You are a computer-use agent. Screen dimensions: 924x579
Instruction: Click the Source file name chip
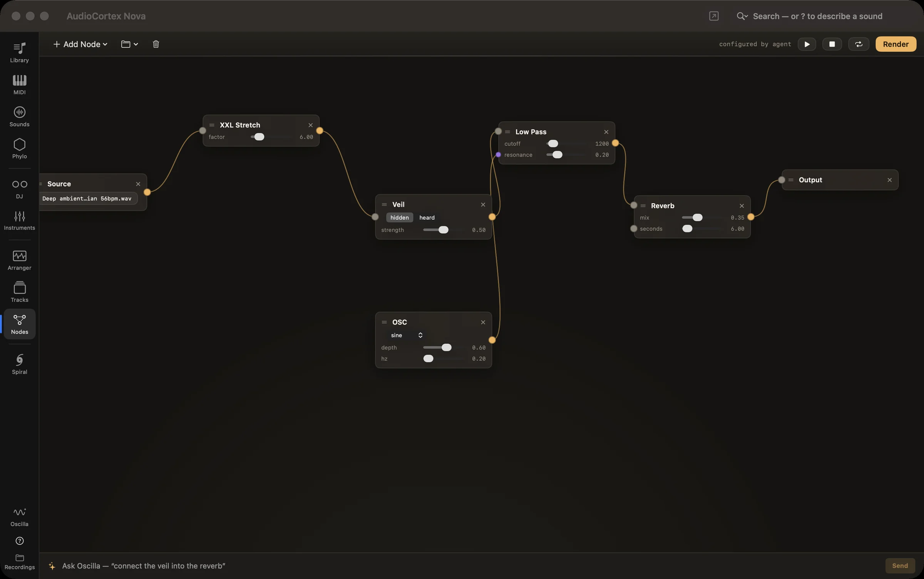[88, 199]
